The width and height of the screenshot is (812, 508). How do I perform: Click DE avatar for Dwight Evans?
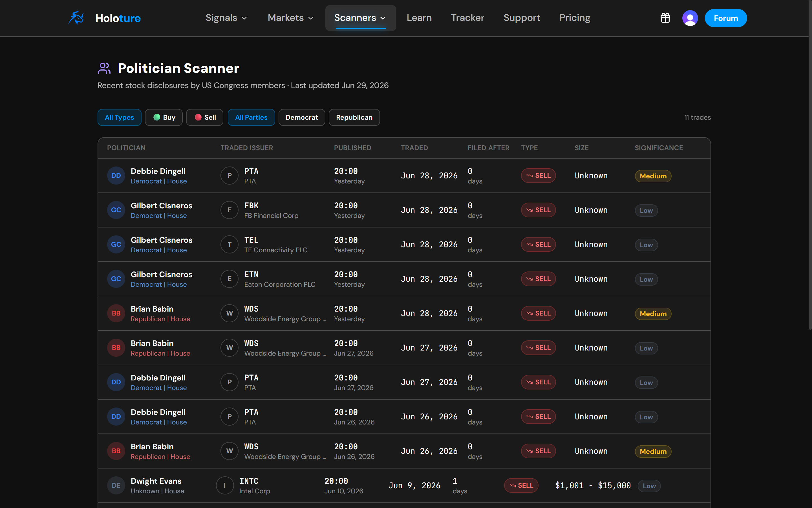(116, 485)
